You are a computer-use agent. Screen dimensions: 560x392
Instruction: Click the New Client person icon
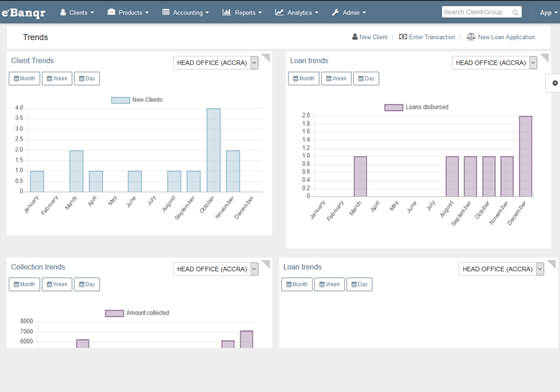click(355, 36)
